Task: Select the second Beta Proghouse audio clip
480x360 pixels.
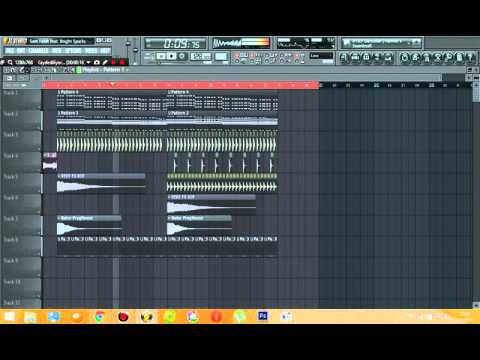Action: (199, 226)
